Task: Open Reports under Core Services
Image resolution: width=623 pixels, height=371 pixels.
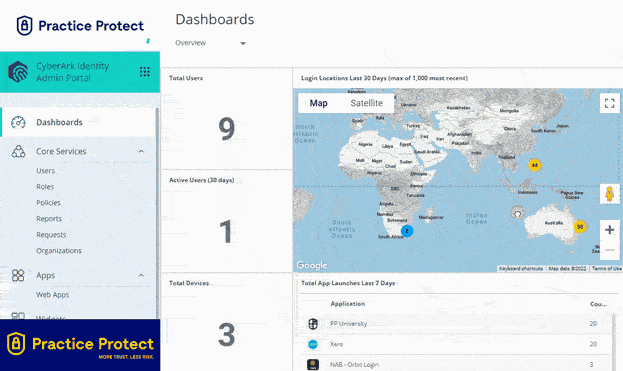Action: [x=49, y=219]
